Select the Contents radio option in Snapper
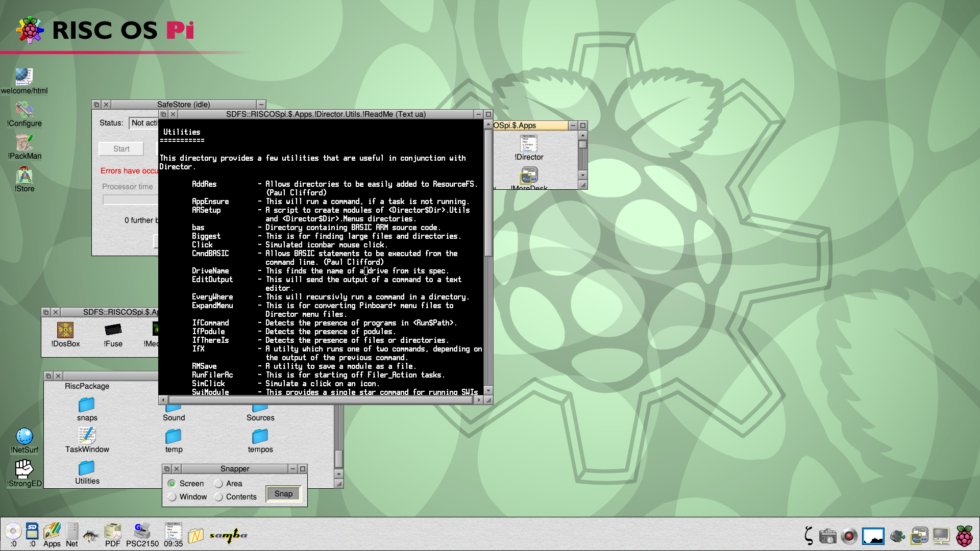Viewport: 980px width, 551px height. [218, 497]
